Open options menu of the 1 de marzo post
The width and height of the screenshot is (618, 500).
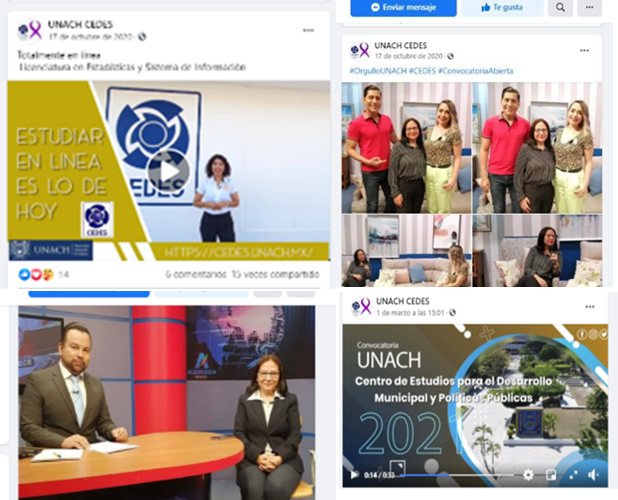590,307
